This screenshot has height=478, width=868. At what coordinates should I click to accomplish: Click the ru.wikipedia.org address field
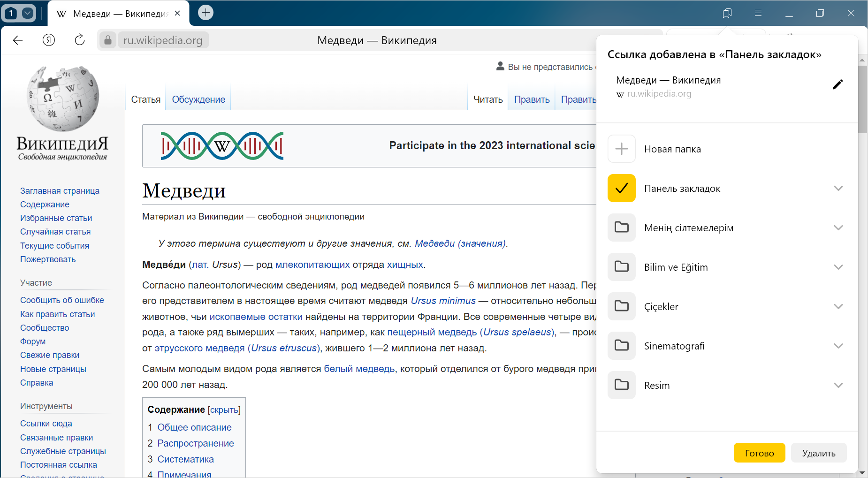163,40
